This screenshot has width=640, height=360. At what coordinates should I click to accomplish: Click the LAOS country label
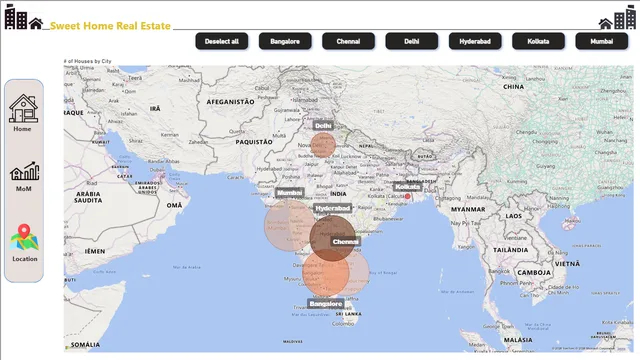(513, 216)
